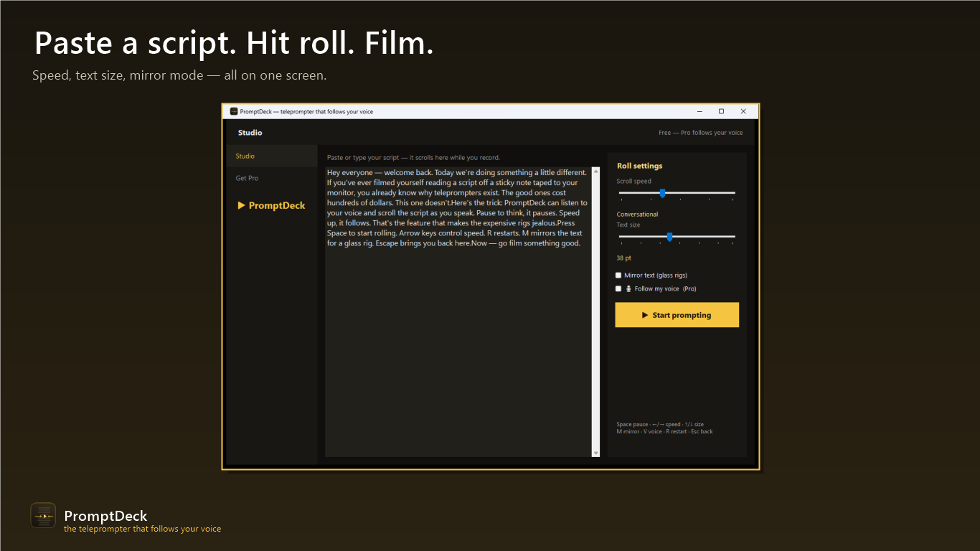
Task: Switch to the Get Pro sidebar tab
Action: click(272, 178)
